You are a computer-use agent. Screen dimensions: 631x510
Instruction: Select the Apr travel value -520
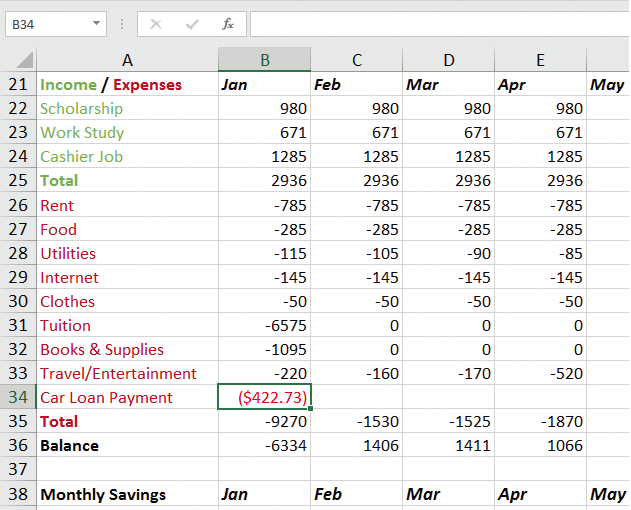540,373
